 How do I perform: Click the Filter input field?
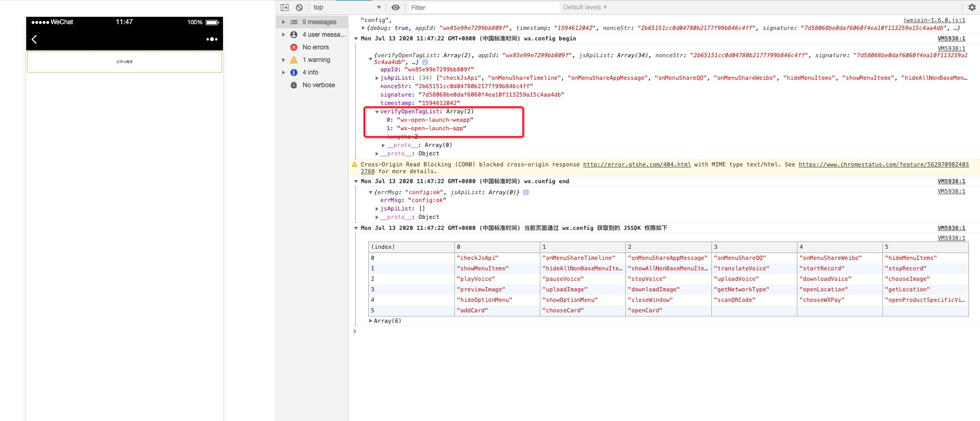click(x=484, y=7)
